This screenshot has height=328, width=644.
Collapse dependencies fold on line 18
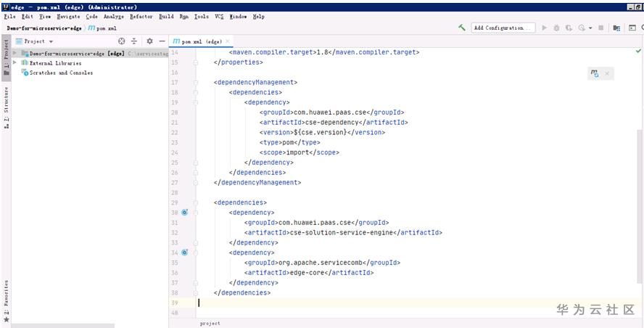pos(196,92)
